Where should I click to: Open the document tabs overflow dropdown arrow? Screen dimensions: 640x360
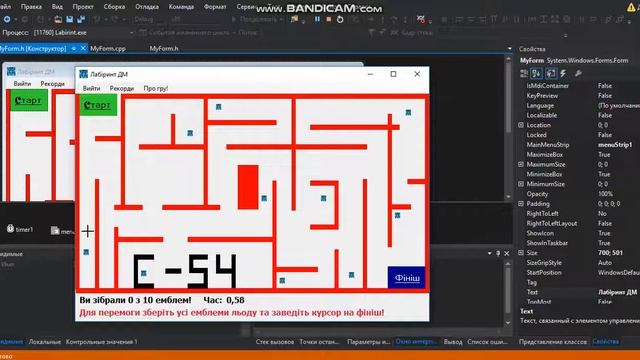click(x=509, y=49)
